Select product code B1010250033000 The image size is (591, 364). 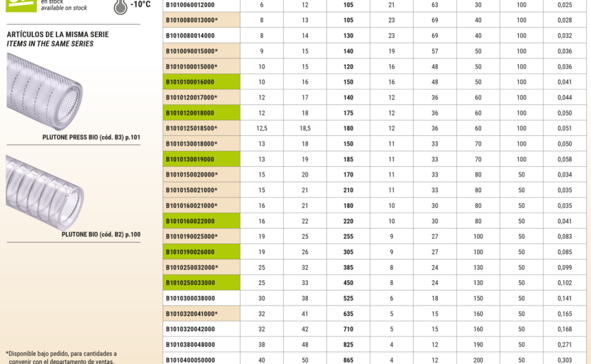pyautogui.click(x=190, y=283)
